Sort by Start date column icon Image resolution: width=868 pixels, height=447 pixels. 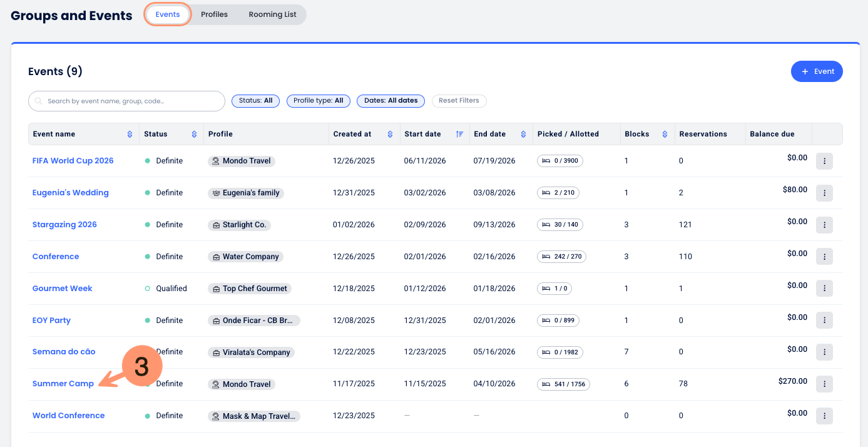(x=459, y=134)
